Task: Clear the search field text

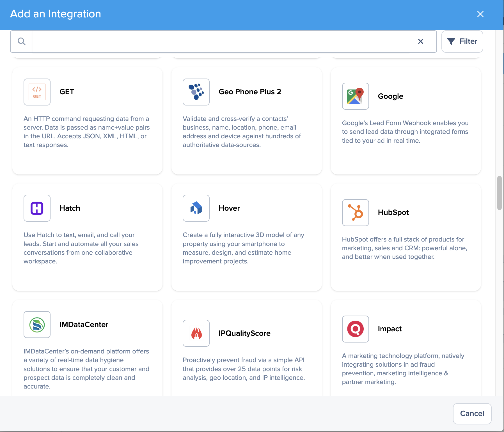Action: [420, 42]
